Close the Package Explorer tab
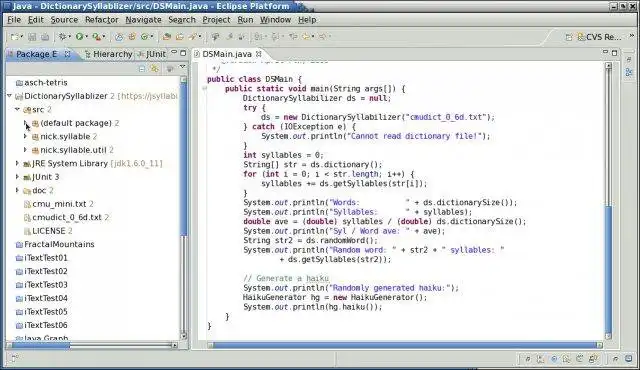640x370 pixels. pyautogui.click(x=67, y=54)
